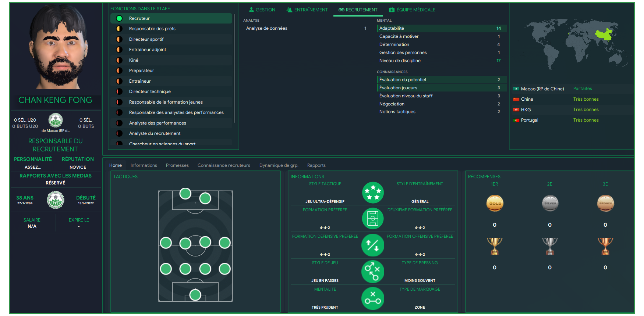Click the mentality and marking icon

[373, 298]
